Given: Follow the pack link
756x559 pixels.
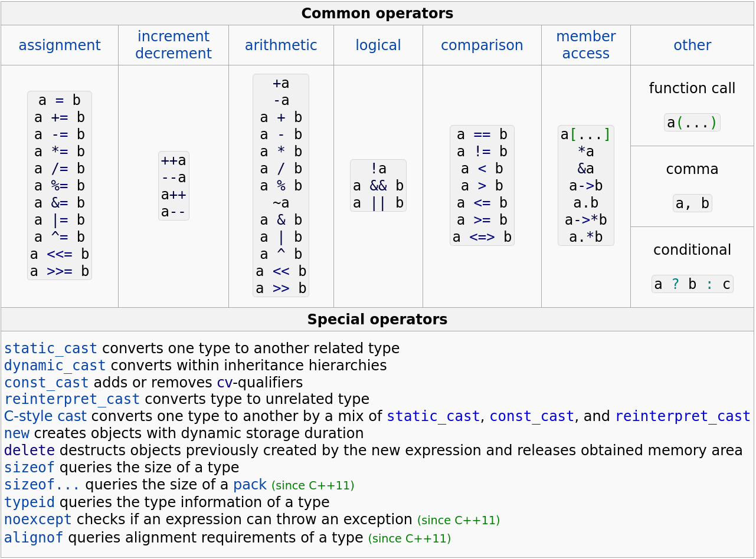Looking at the screenshot, I should (x=250, y=485).
